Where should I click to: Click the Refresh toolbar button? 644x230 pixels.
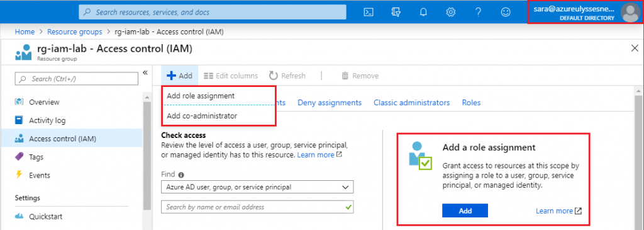pyautogui.click(x=287, y=76)
